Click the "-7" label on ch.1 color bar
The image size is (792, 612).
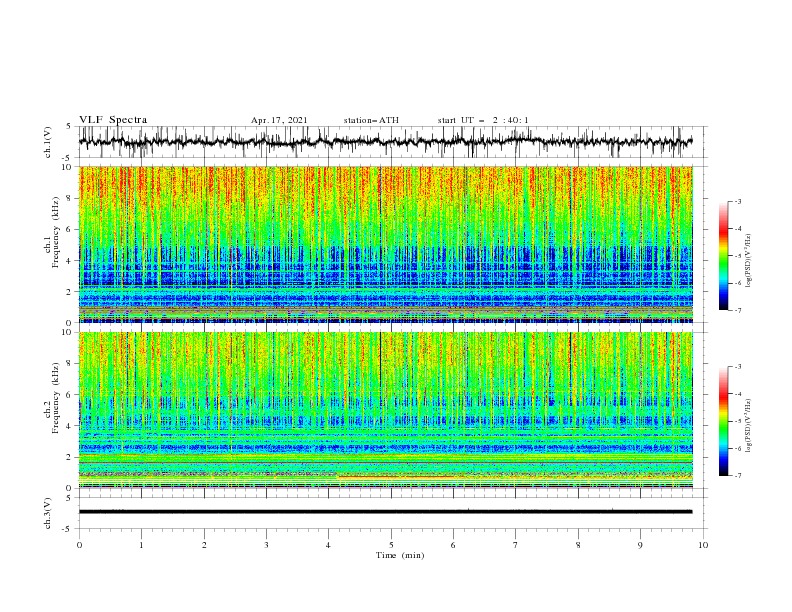pos(738,310)
